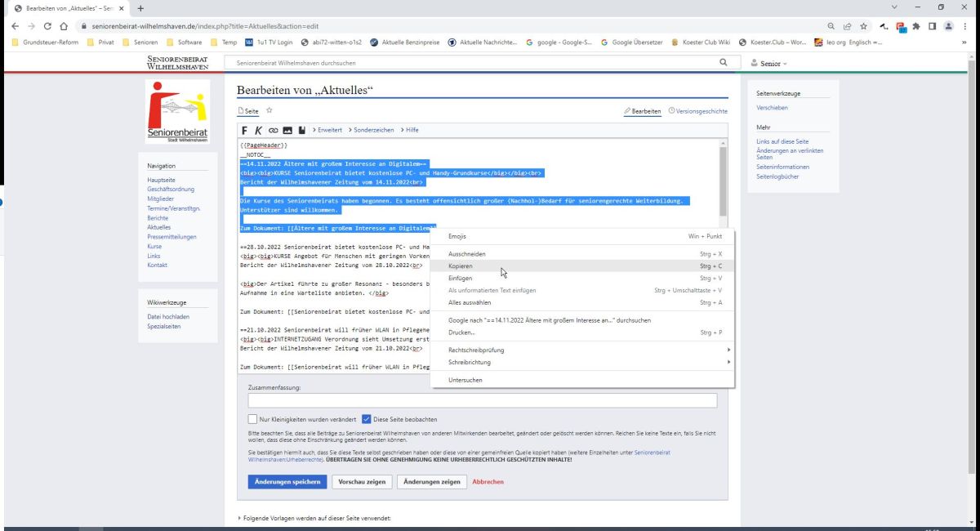
Task: Bookmark this page with the address bar star
Action: (x=863, y=26)
